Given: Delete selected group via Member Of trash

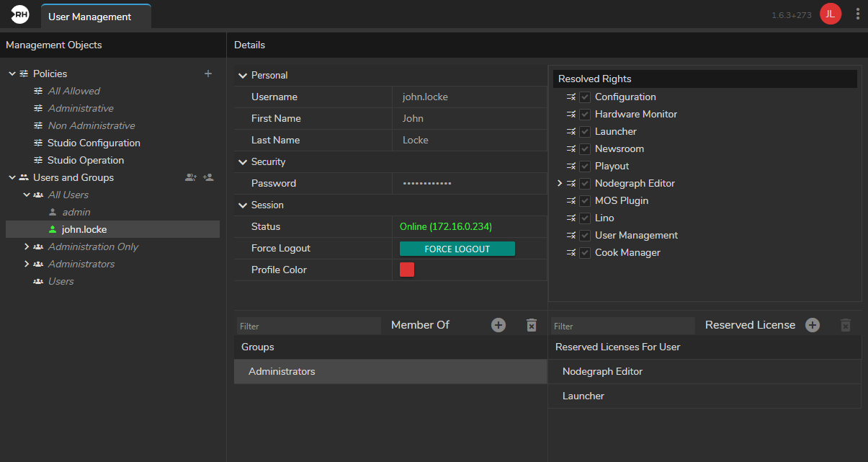Looking at the screenshot, I should (532, 325).
